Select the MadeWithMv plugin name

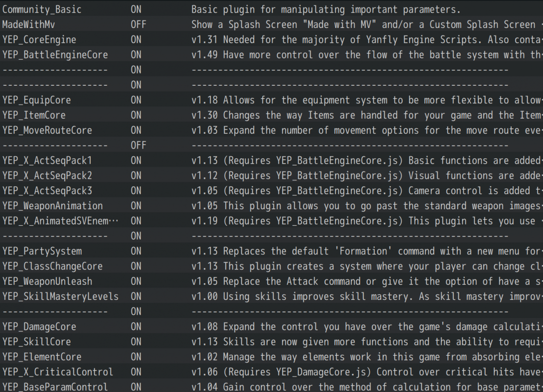pos(28,24)
